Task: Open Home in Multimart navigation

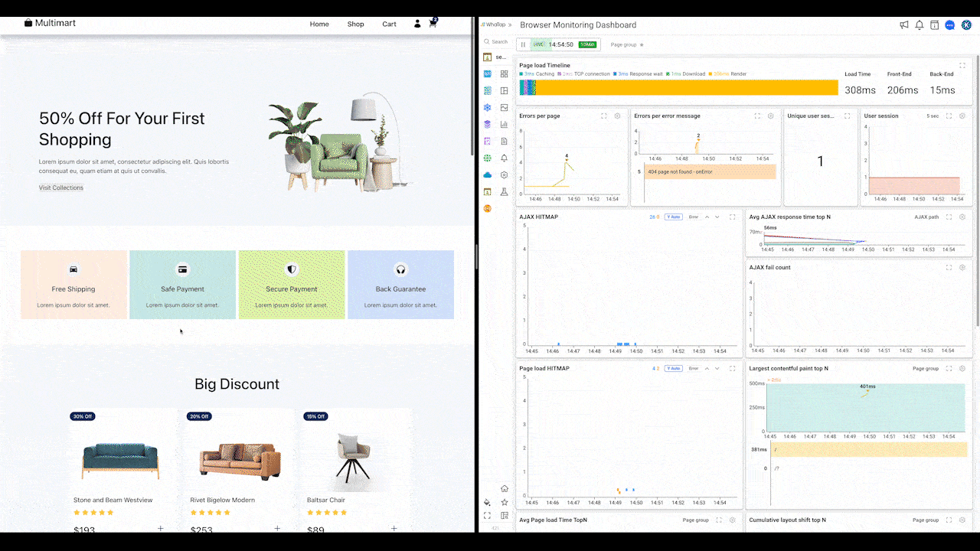Action: (x=319, y=24)
